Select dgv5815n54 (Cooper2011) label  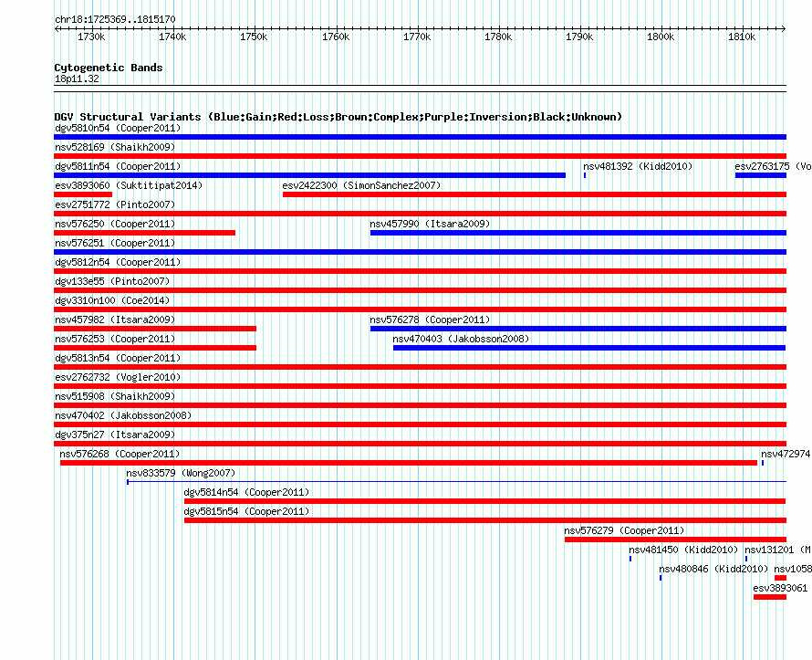coord(246,511)
